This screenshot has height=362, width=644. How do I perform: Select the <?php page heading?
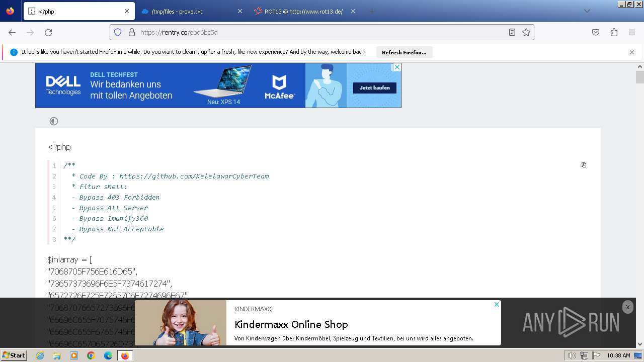59,147
